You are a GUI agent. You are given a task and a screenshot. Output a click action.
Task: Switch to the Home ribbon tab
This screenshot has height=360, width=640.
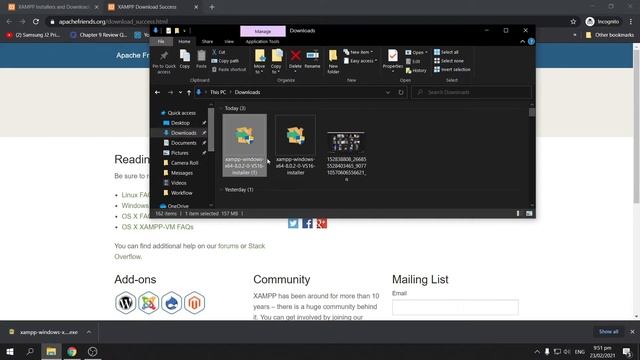click(184, 41)
